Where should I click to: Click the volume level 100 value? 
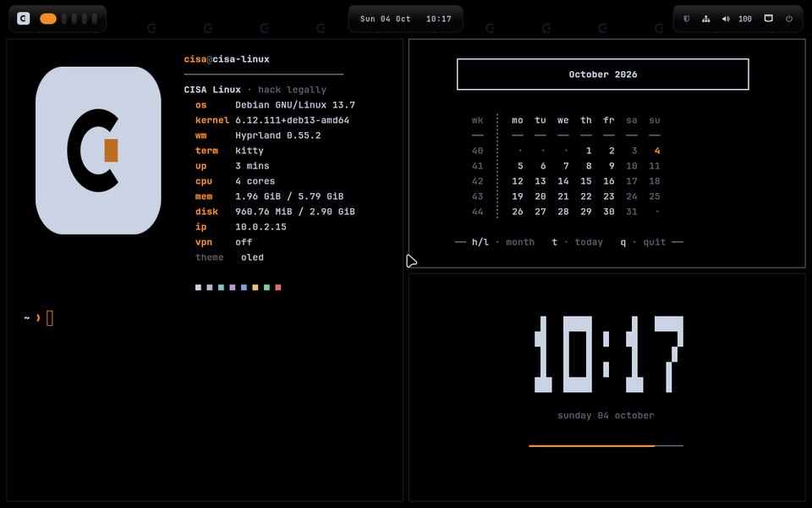(744, 19)
